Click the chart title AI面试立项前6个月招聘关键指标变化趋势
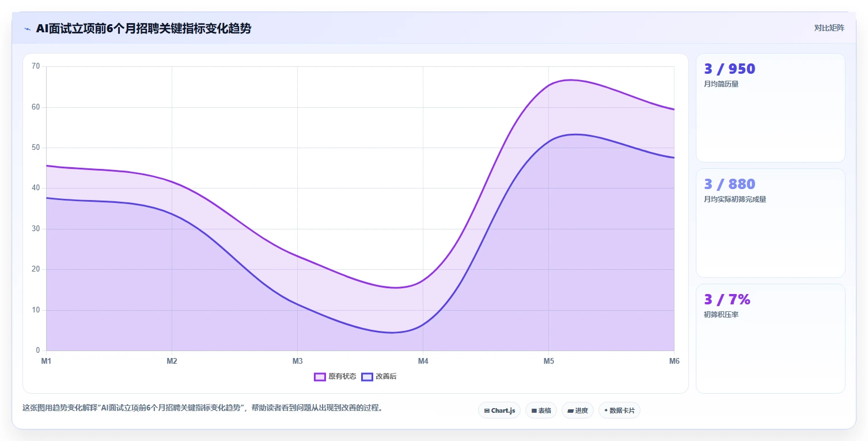 pyautogui.click(x=143, y=28)
